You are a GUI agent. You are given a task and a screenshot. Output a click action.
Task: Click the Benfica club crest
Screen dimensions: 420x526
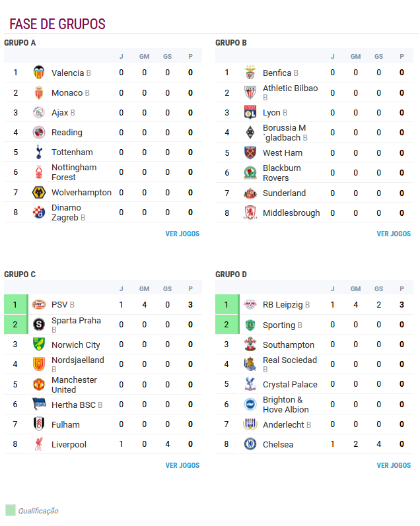point(250,73)
